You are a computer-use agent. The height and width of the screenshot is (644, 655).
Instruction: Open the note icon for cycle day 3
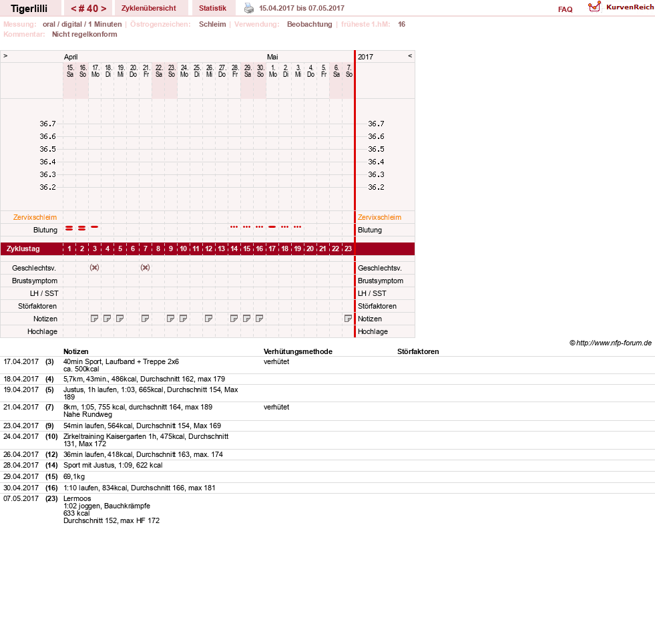coord(94,319)
